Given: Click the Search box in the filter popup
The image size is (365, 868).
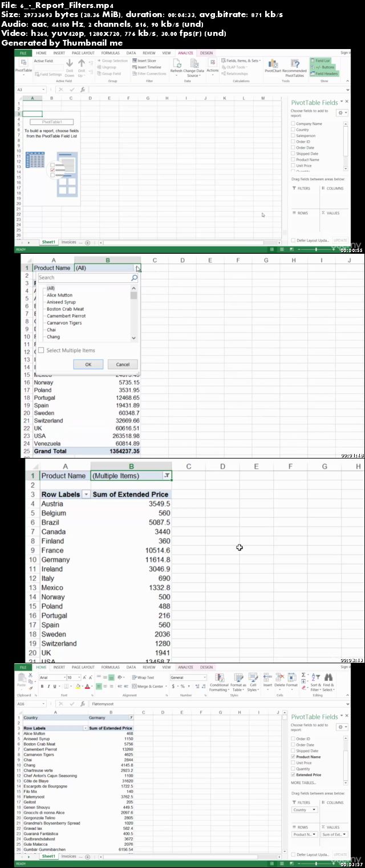Looking at the screenshot, I should tap(88, 278).
